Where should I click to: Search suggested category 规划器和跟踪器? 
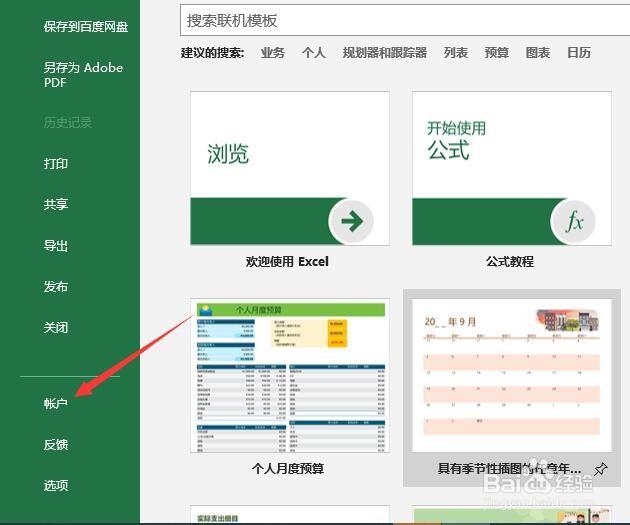coord(385,53)
